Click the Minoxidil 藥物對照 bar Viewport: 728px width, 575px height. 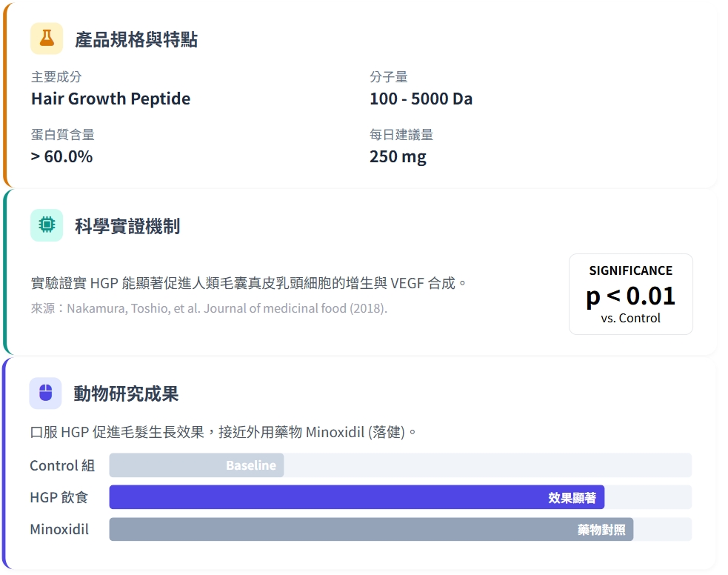(x=370, y=530)
